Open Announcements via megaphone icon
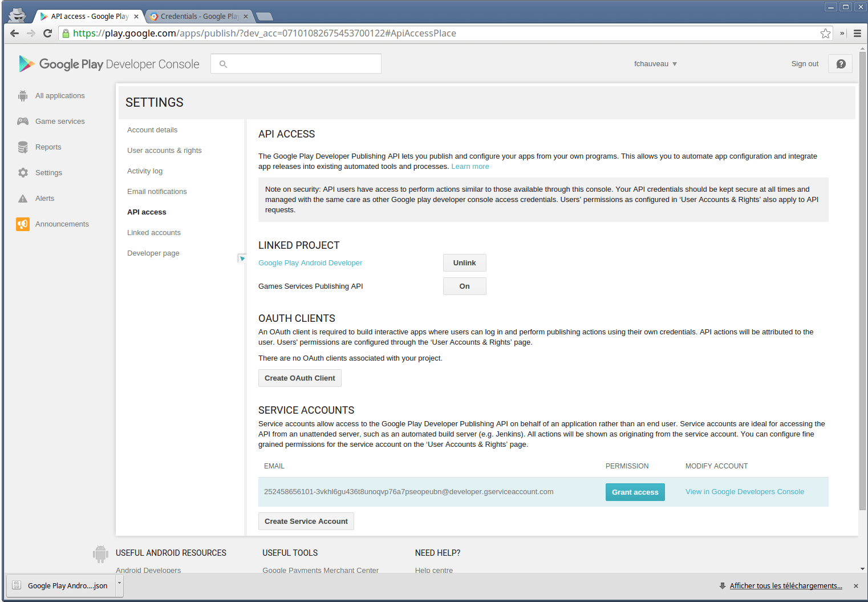Viewport: 868px width, 602px height. 23,224
